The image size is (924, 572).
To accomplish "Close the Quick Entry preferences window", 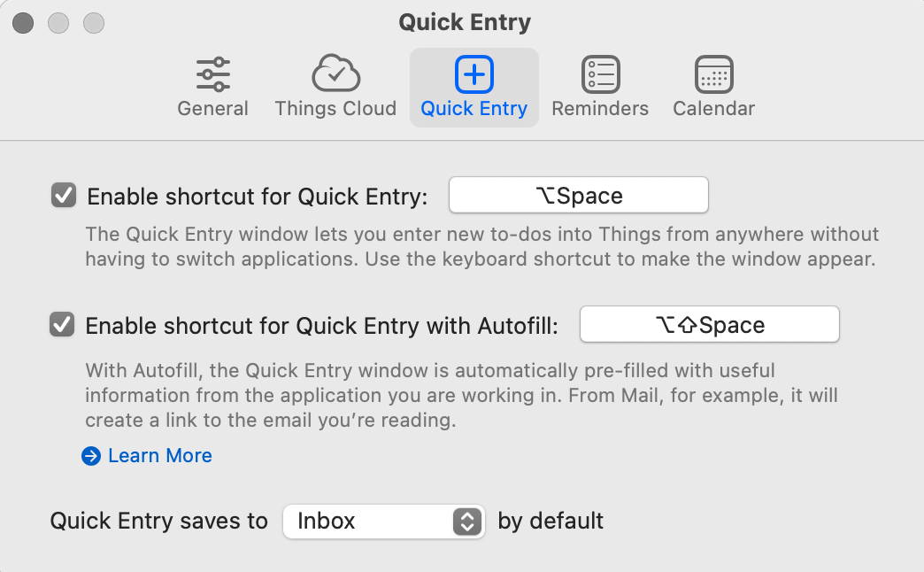I will [23, 23].
